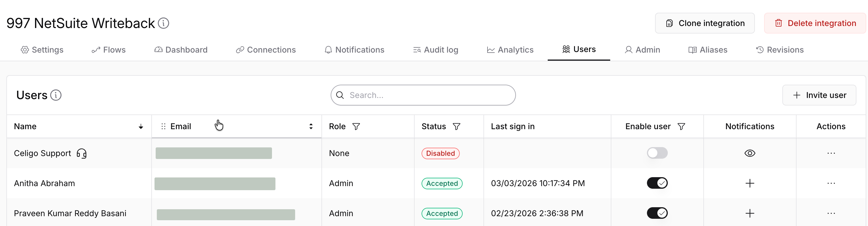Enable the Celigo Support user toggle
This screenshot has height=226, width=868.
point(657,153)
